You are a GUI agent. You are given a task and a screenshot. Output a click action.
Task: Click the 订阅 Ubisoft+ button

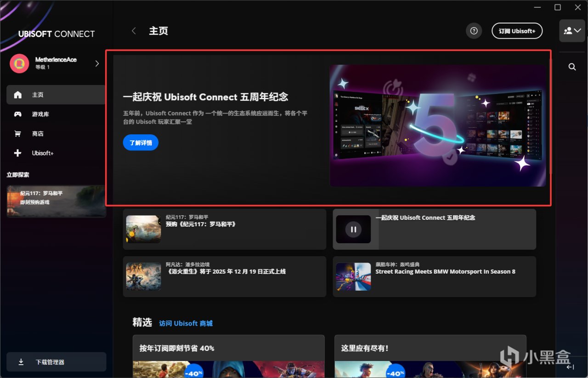(517, 31)
